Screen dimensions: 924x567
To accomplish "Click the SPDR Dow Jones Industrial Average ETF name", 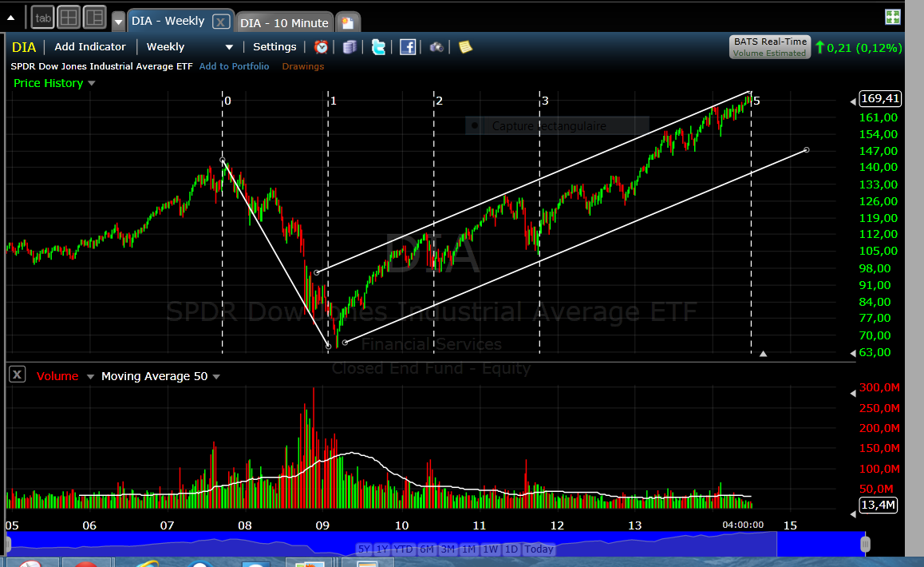I will [x=101, y=66].
